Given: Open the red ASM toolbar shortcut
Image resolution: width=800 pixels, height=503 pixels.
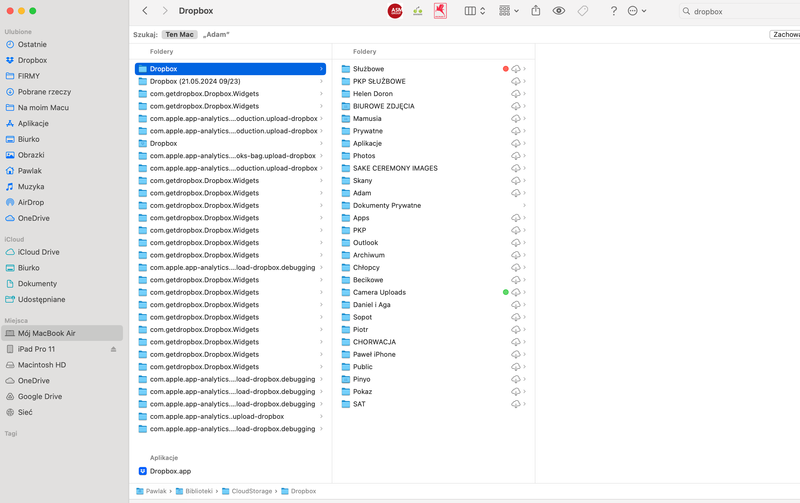Looking at the screenshot, I should click(395, 11).
